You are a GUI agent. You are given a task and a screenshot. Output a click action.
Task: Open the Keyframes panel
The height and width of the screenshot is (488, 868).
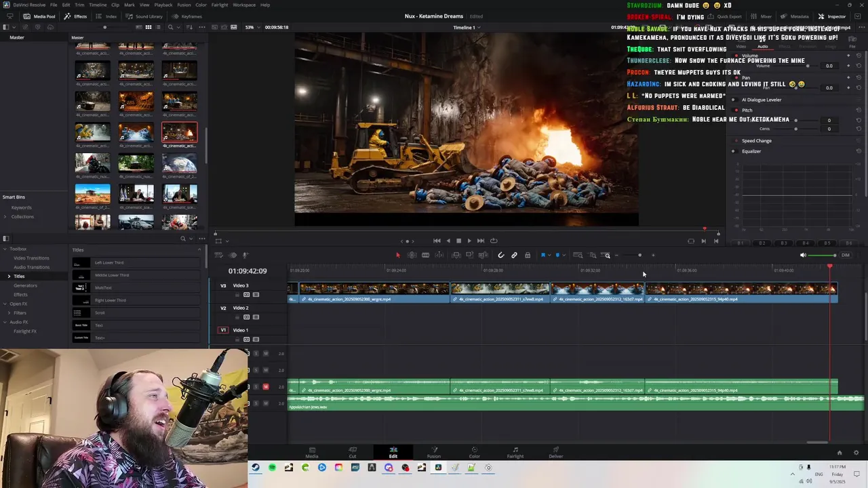(x=187, y=16)
